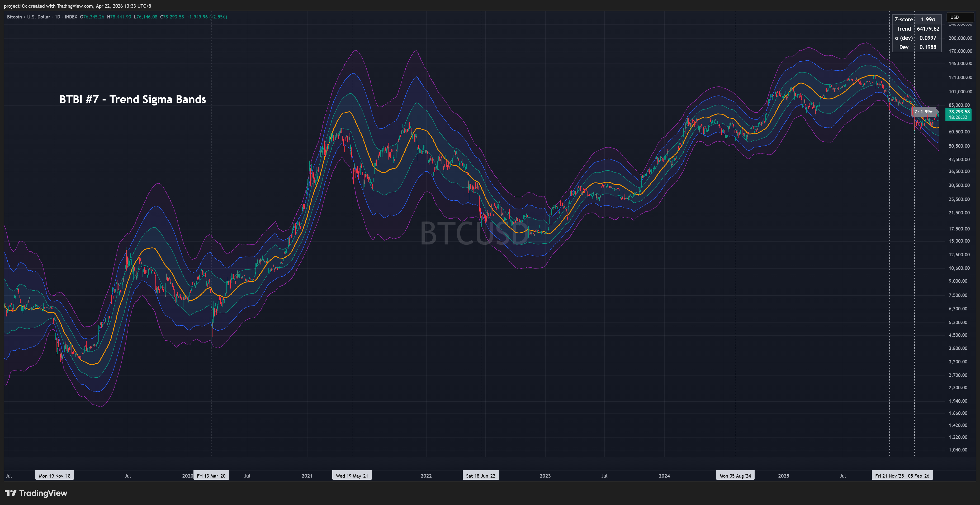Click the 1,420.00 price axis label
The height and width of the screenshot is (505, 980).
[958, 426]
